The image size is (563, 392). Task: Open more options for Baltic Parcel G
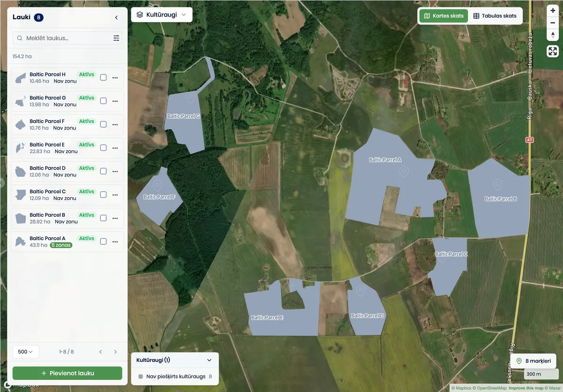[x=115, y=101]
